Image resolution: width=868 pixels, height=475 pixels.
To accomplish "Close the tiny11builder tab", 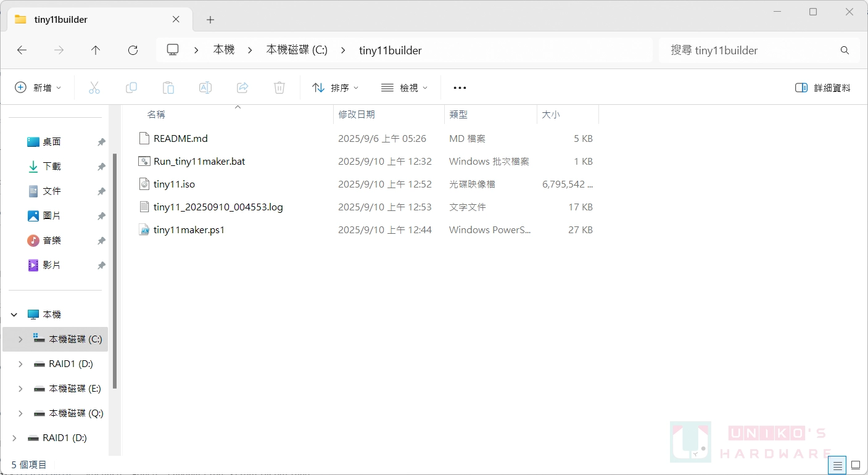I will click(176, 19).
